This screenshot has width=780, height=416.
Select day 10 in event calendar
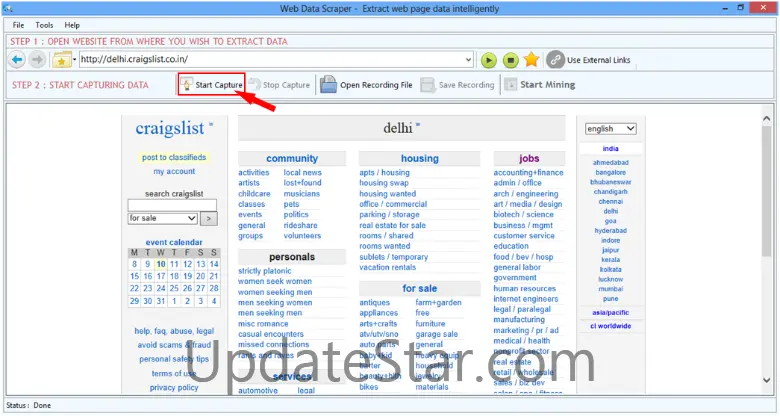(x=161, y=264)
